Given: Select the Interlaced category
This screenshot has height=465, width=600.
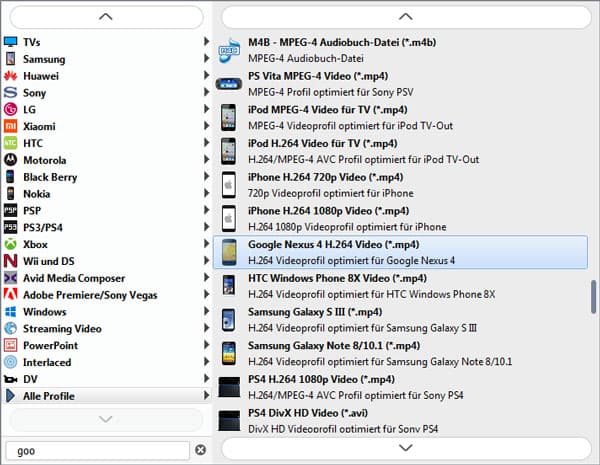Looking at the screenshot, I should tap(107, 362).
